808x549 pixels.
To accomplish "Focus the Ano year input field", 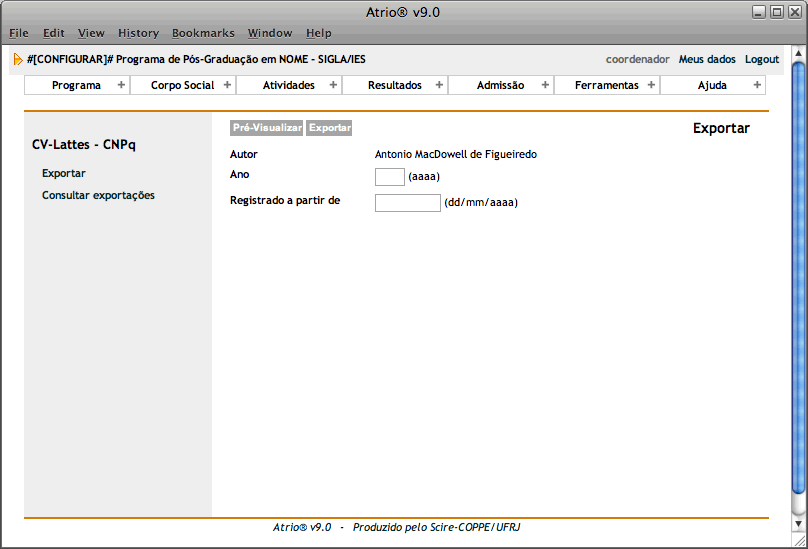I will click(x=389, y=177).
